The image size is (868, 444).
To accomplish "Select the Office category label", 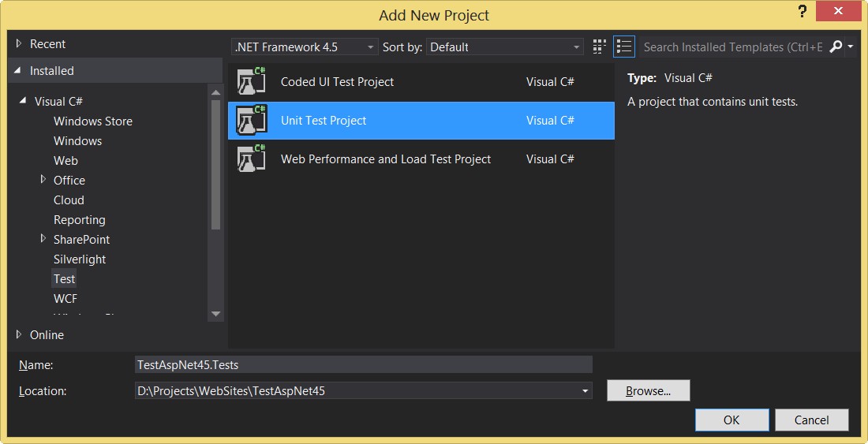I will 69,181.
